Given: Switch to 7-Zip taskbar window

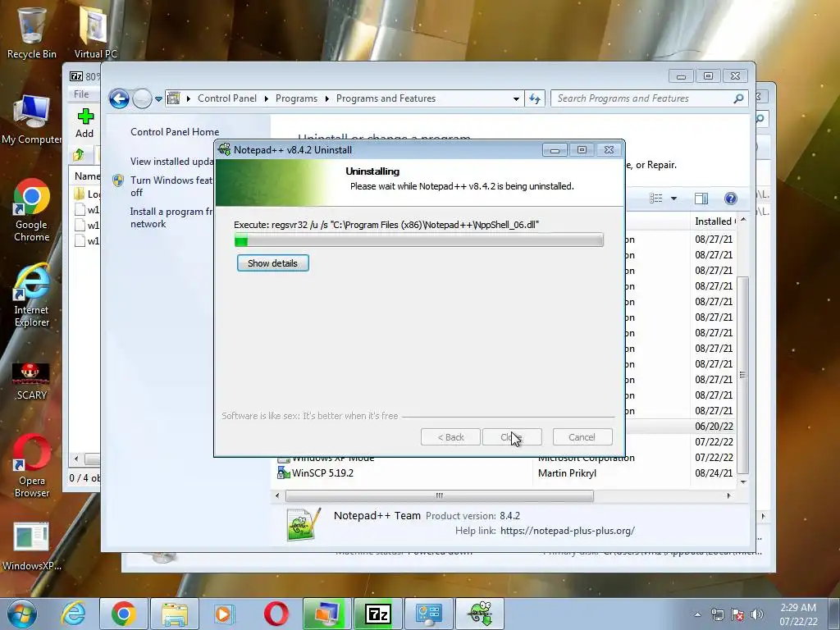Looking at the screenshot, I should (x=377, y=614).
